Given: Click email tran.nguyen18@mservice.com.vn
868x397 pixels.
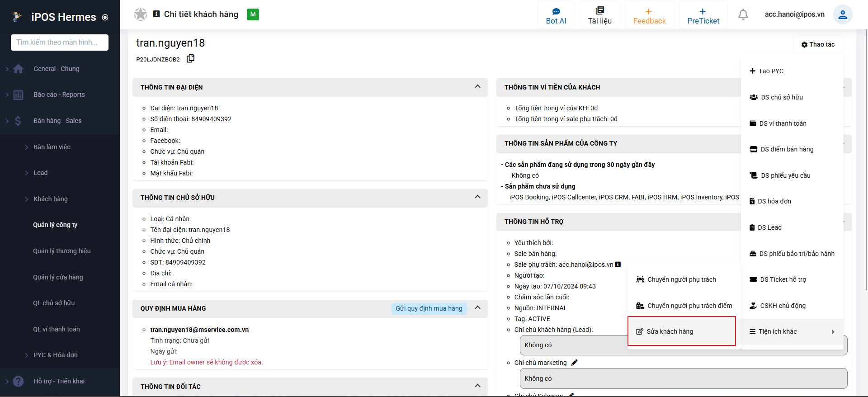Looking at the screenshot, I should click(199, 330).
